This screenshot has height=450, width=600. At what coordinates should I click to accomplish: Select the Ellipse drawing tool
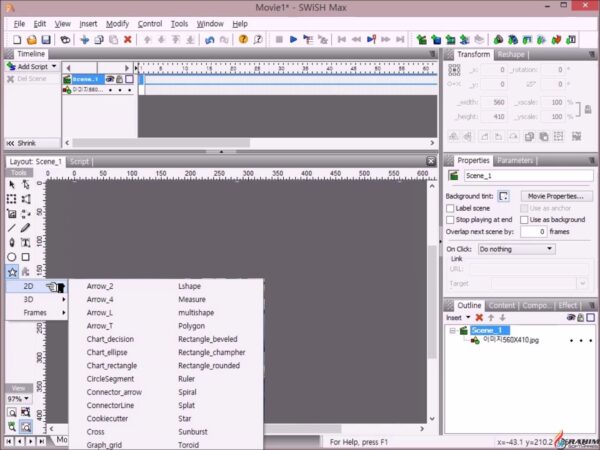click(x=12, y=256)
